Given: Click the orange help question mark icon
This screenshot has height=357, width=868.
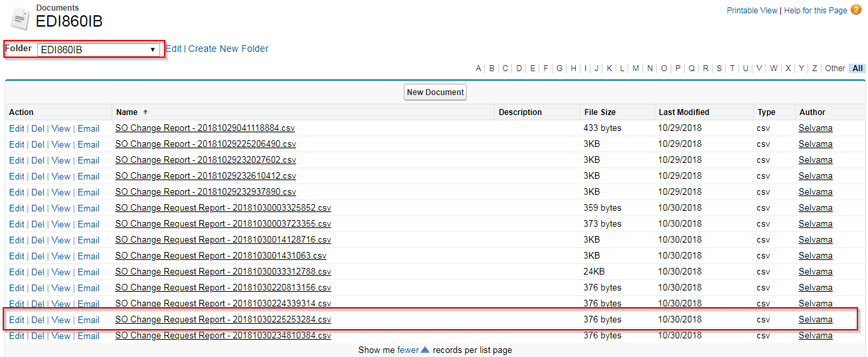Looking at the screenshot, I should (x=856, y=10).
